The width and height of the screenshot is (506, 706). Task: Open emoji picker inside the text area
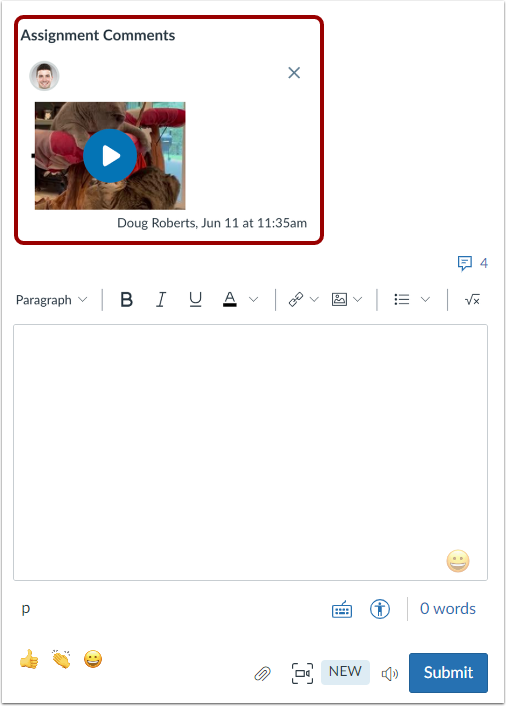tap(458, 561)
